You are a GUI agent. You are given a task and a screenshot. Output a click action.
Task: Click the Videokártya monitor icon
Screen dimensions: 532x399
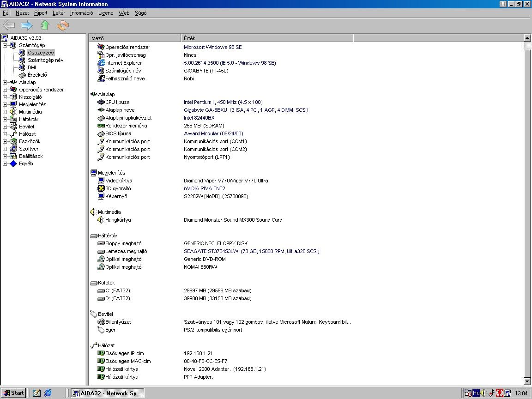(x=101, y=181)
